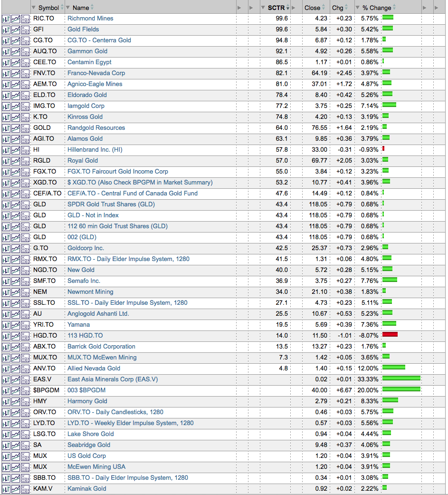Click the SCTR value 86.5 for CEE.TO
This screenshot has height=495, width=448.
(x=282, y=62)
